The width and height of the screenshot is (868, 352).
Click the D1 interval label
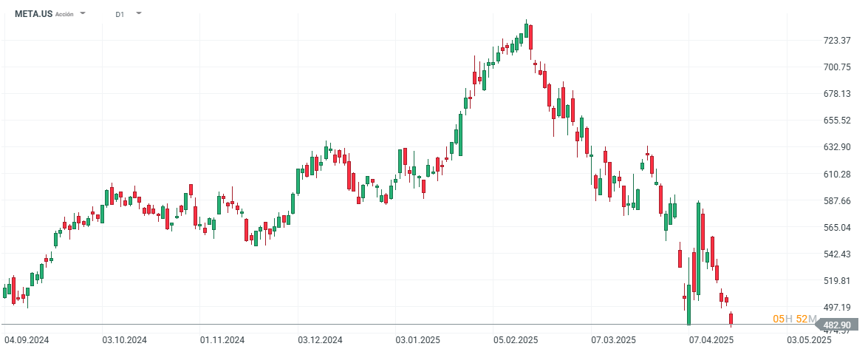click(x=120, y=14)
